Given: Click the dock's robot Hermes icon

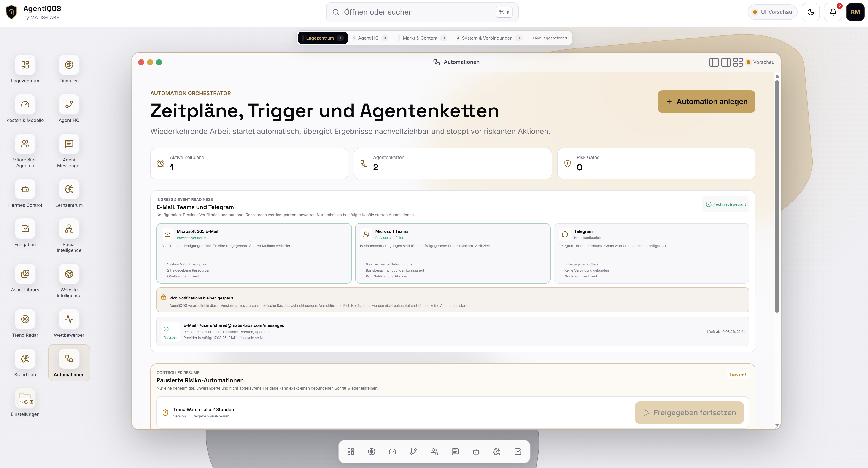Looking at the screenshot, I should 476,452.
